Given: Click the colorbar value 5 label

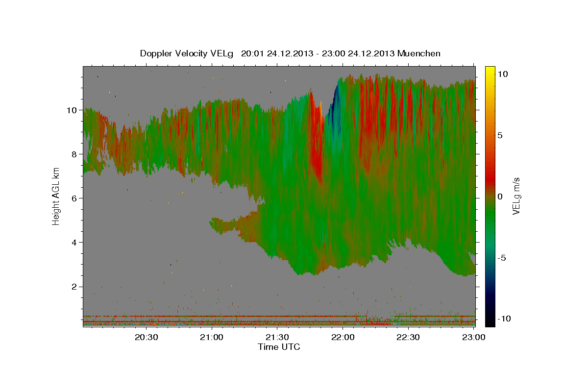Looking at the screenshot, I should pos(501,135).
